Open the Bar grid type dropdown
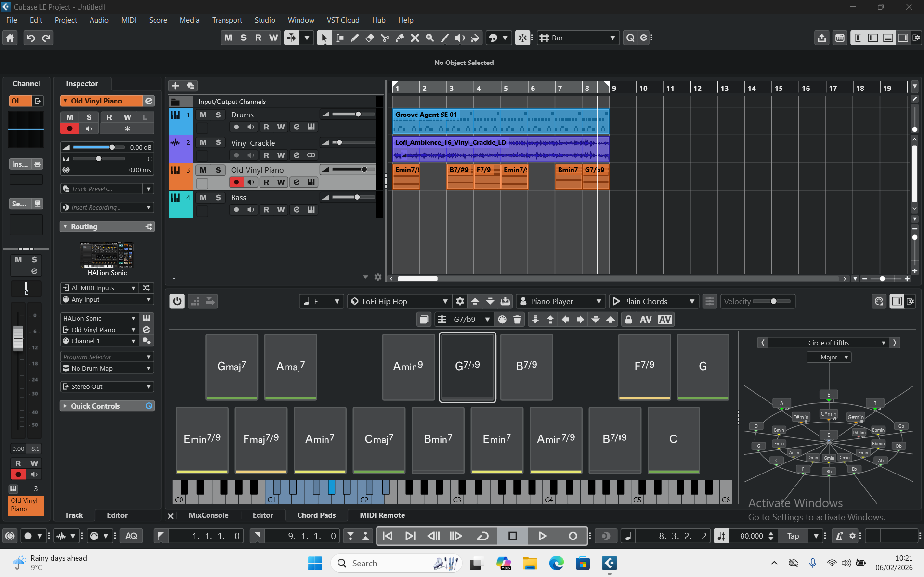Viewport: 924px width, 577px height. (x=578, y=38)
